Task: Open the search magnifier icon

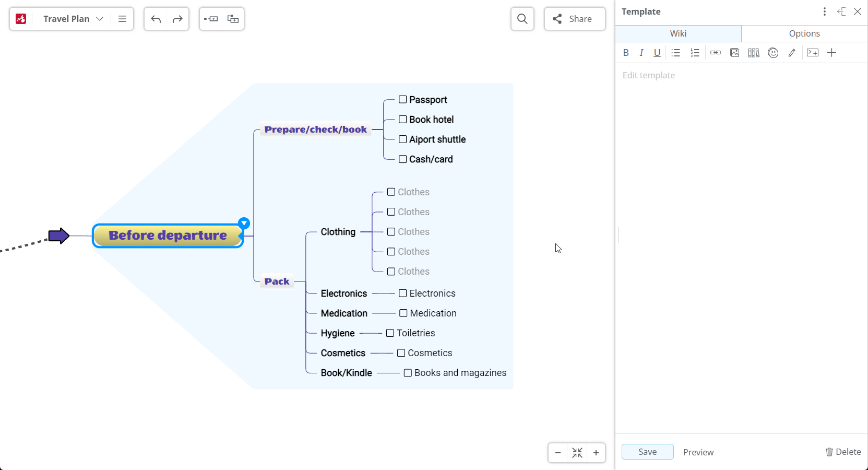Action: [x=522, y=19]
